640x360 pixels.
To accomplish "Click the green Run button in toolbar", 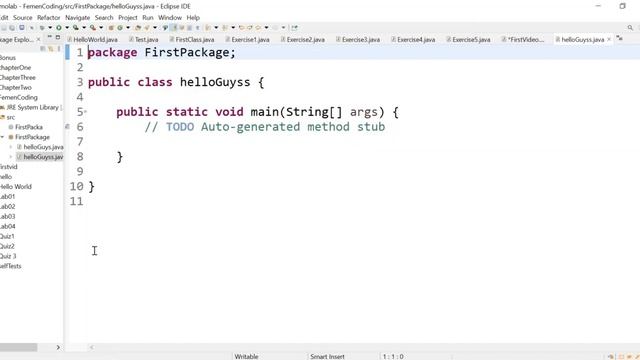I will (59, 28).
